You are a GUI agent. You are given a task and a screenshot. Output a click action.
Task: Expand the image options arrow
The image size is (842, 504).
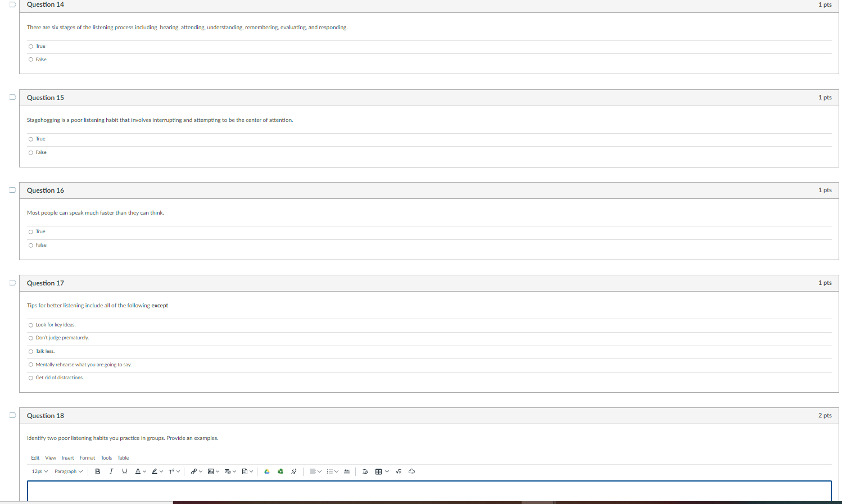pyautogui.click(x=217, y=471)
